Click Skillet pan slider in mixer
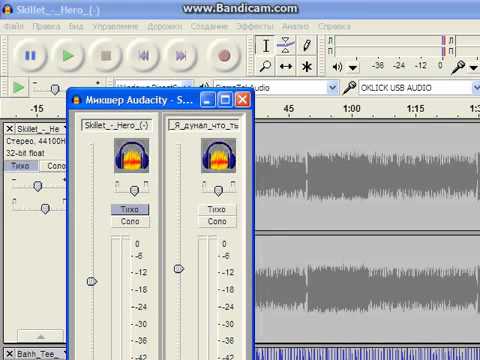This screenshot has width=480, height=360. pyautogui.click(x=134, y=191)
